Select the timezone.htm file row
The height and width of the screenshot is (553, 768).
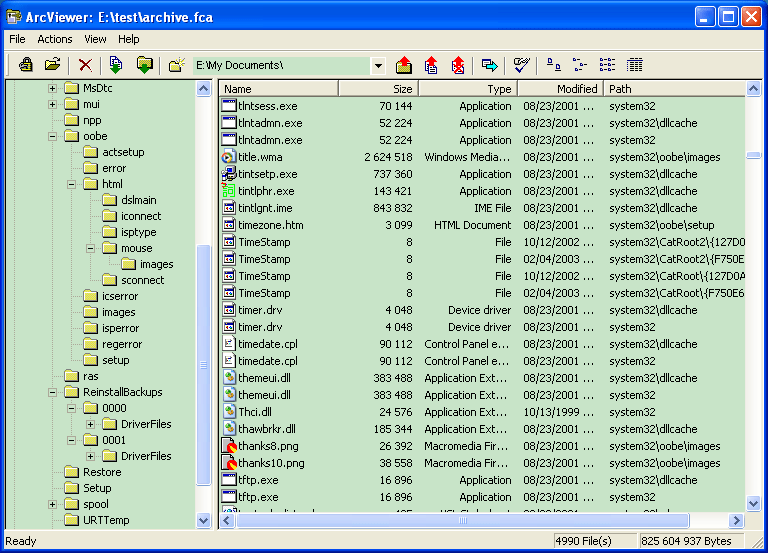pyautogui.click(x=482, y=225)
